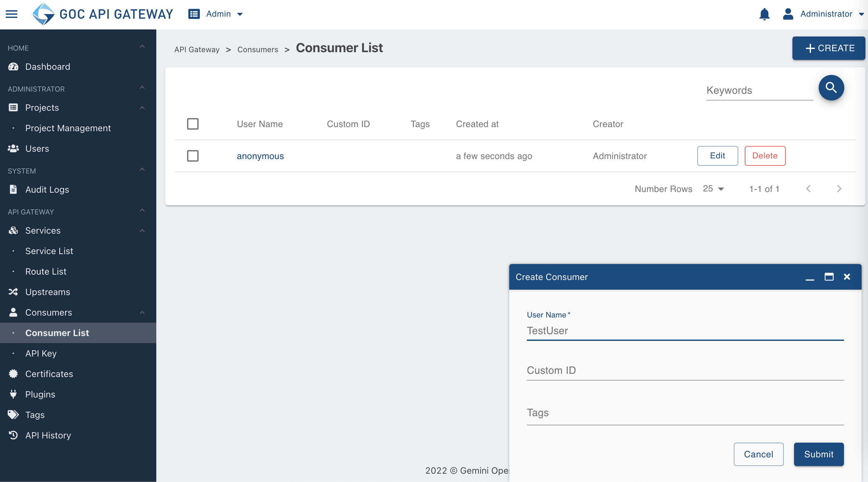
Task: Close the Create Consumer dialog
Action: pos(847,277)
